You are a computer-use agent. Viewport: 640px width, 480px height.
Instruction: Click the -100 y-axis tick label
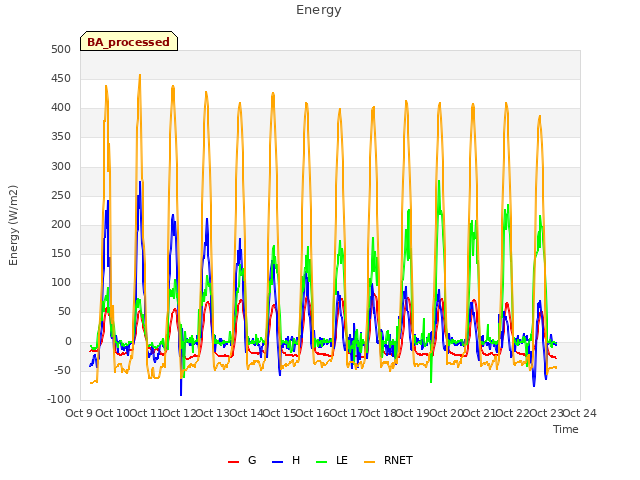click(x=60, y=400)
